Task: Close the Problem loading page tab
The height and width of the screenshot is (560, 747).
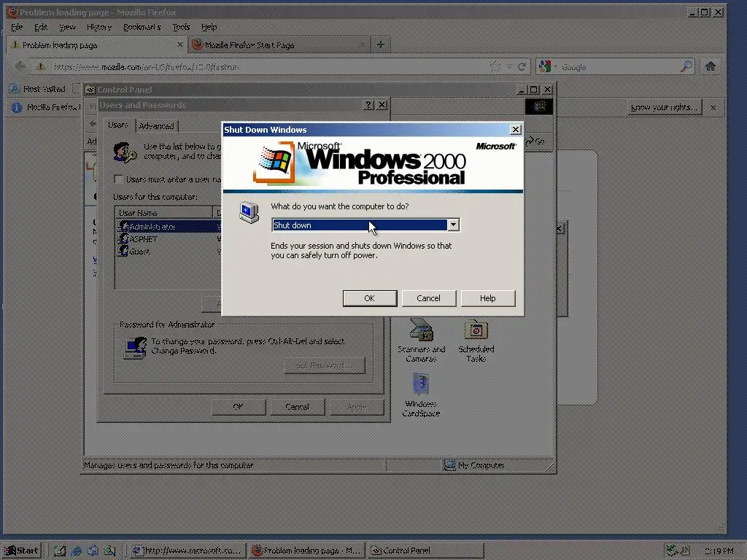Action: (180, 44)
